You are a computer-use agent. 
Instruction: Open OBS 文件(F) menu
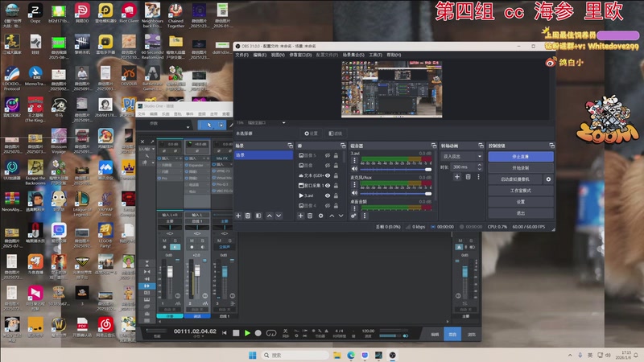click(x=242, y=55)
